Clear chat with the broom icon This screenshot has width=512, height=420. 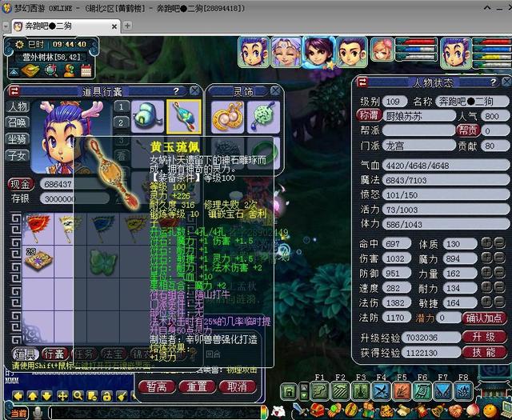click(122, 396)
